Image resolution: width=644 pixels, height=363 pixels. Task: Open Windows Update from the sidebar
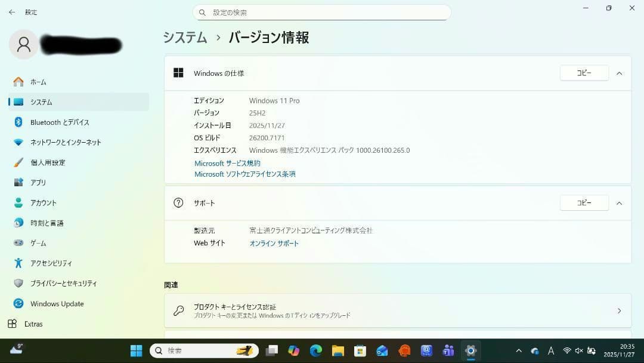tap(58, 303)
